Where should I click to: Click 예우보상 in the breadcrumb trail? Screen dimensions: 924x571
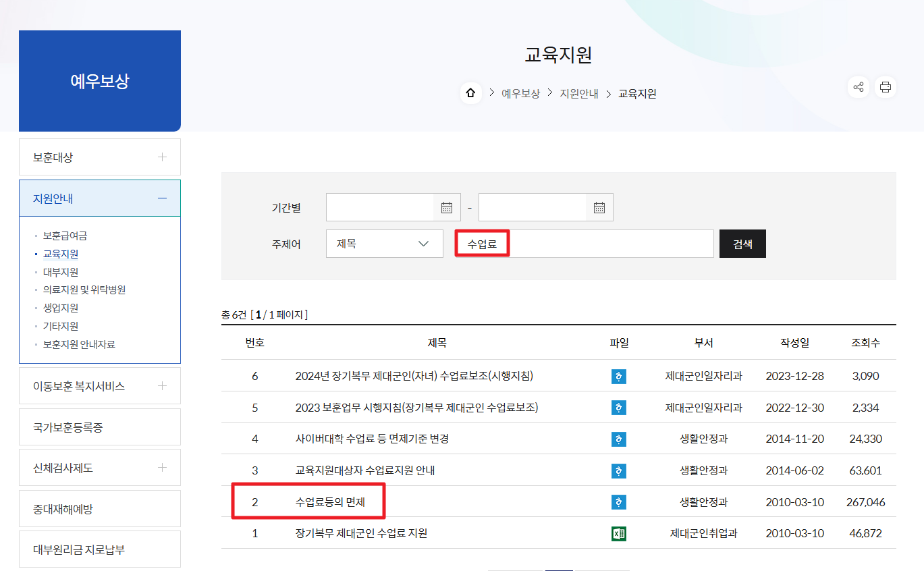pyautogui.click(x=520, y=93)
